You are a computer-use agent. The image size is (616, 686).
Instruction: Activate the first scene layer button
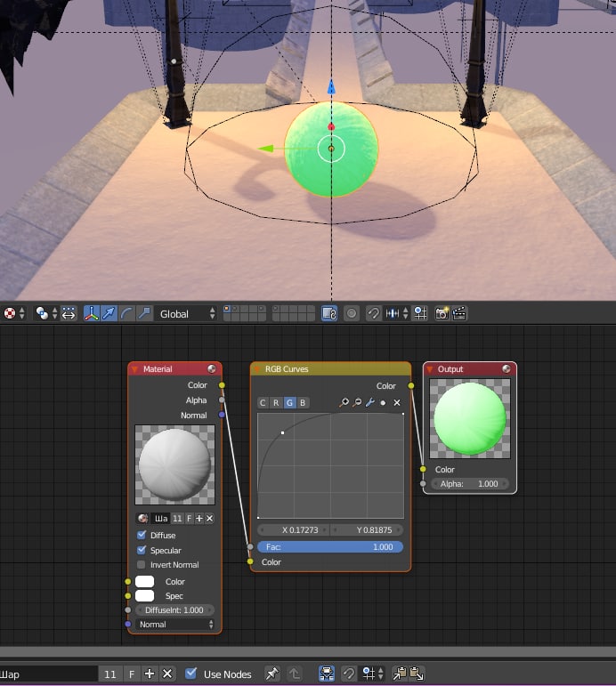pyautogui.click(x=227, y=309)
